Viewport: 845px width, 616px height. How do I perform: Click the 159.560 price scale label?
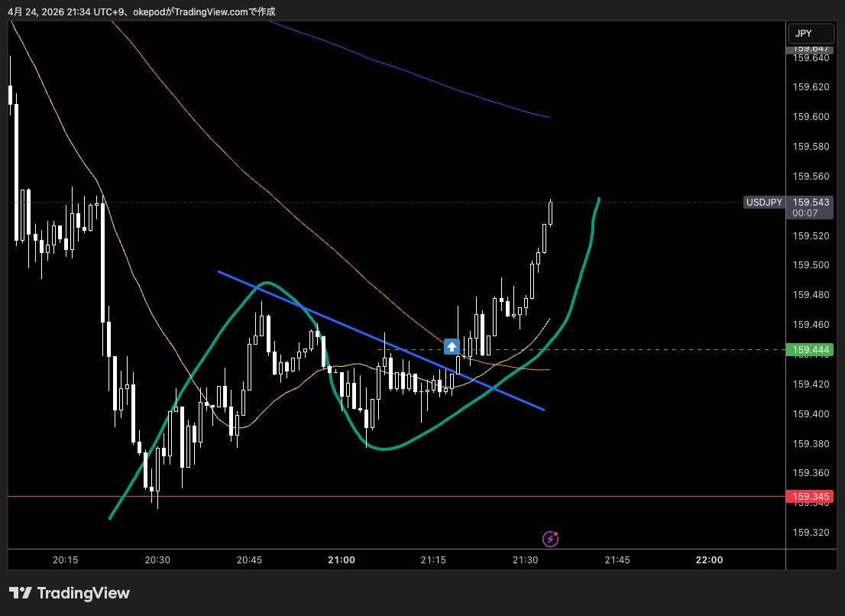[811, 177]
